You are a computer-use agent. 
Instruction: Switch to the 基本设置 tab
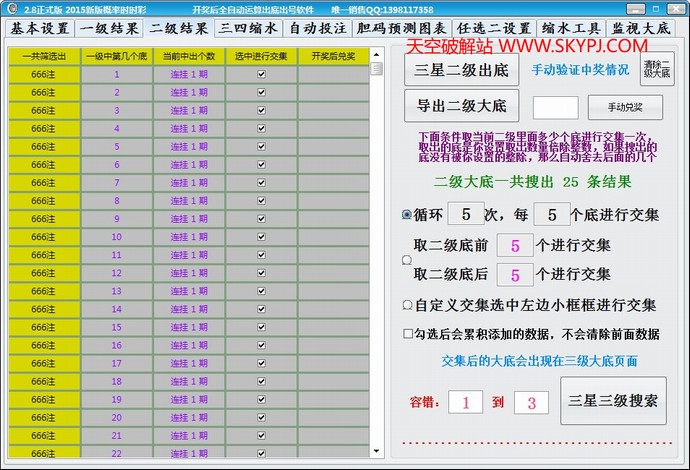tap(40, 29)
